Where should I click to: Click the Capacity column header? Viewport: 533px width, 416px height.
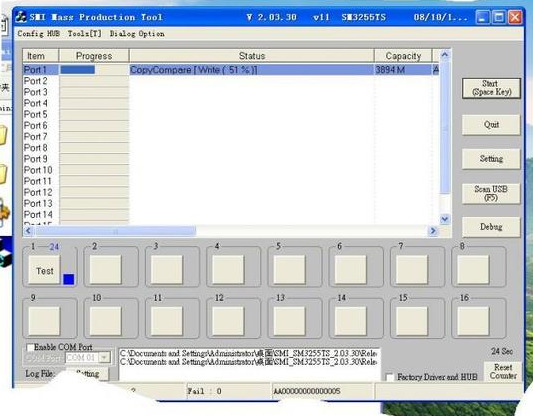click(403, 56)
